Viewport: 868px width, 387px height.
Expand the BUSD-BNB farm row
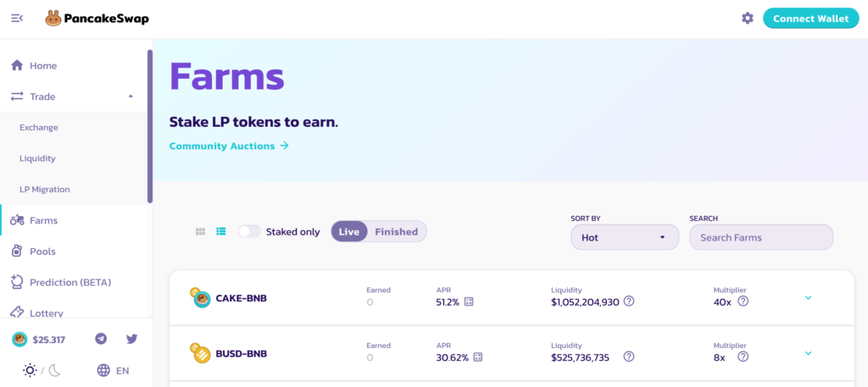tap(808, 353)
